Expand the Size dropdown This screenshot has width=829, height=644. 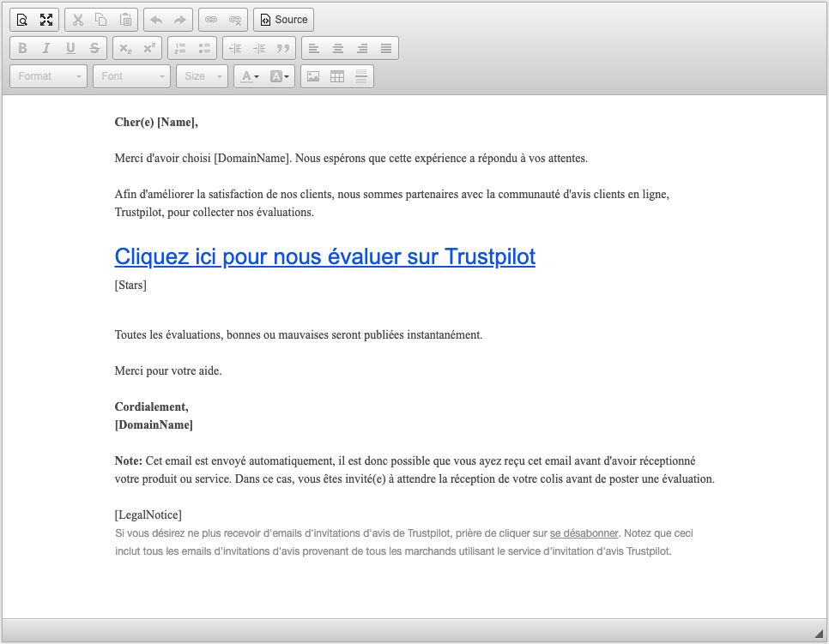[202, 75]
